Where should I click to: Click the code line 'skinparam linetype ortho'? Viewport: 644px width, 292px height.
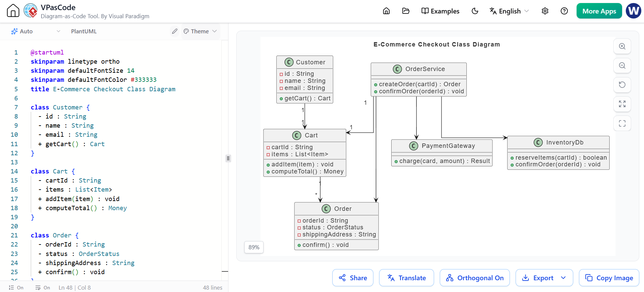[75, 61]
